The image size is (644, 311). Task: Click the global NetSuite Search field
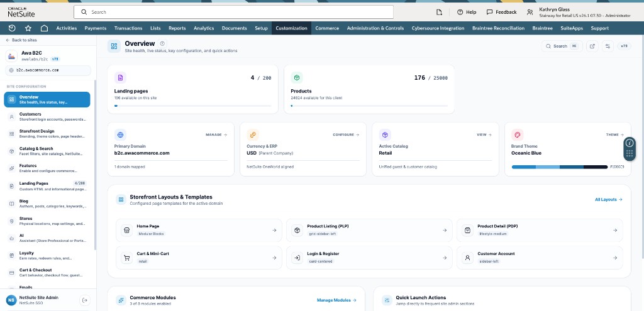[x=234, y=12]
